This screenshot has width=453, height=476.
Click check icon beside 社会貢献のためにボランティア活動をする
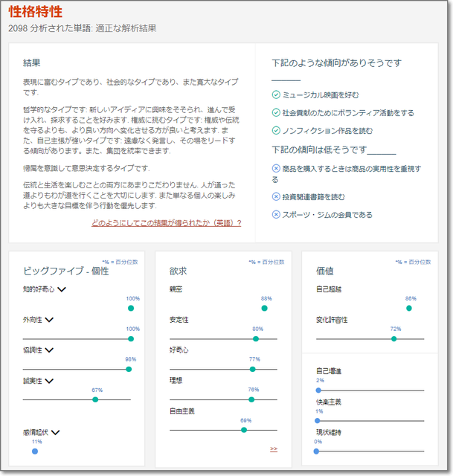click(276, 113)
